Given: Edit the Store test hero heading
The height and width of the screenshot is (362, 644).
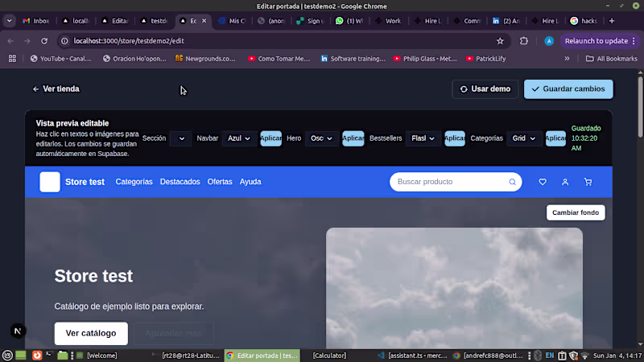Looking at the screenshot, I should (93, 276).
